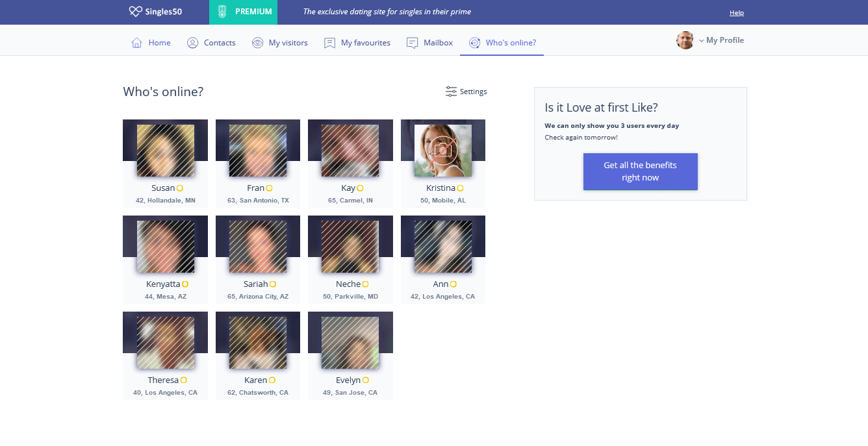Image resolution: width=868 pixels, height=446 pixels.
Task: Click Susan's yellow online status circle
Action: point(180,188)
